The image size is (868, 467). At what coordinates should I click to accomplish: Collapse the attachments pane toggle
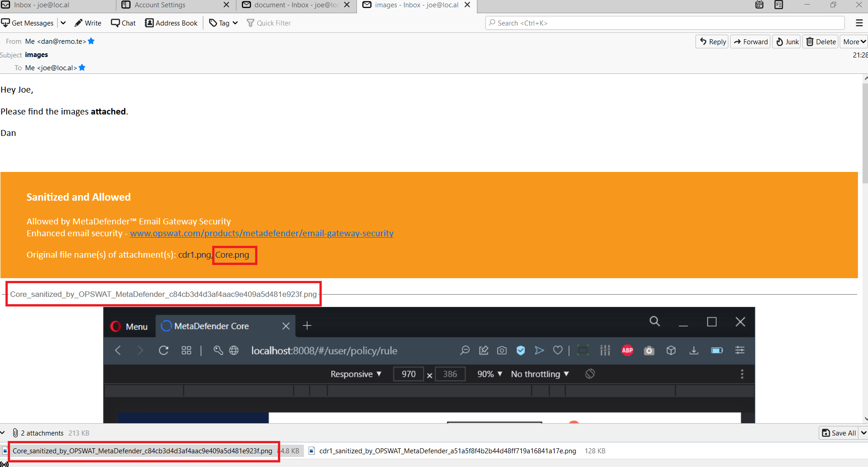point(3,433)
